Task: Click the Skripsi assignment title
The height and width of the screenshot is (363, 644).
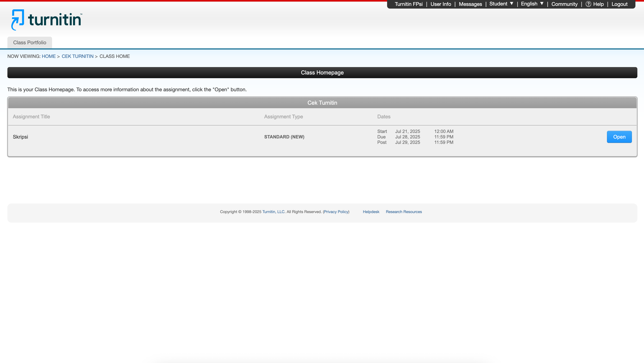Action: [x=20, y=137]
